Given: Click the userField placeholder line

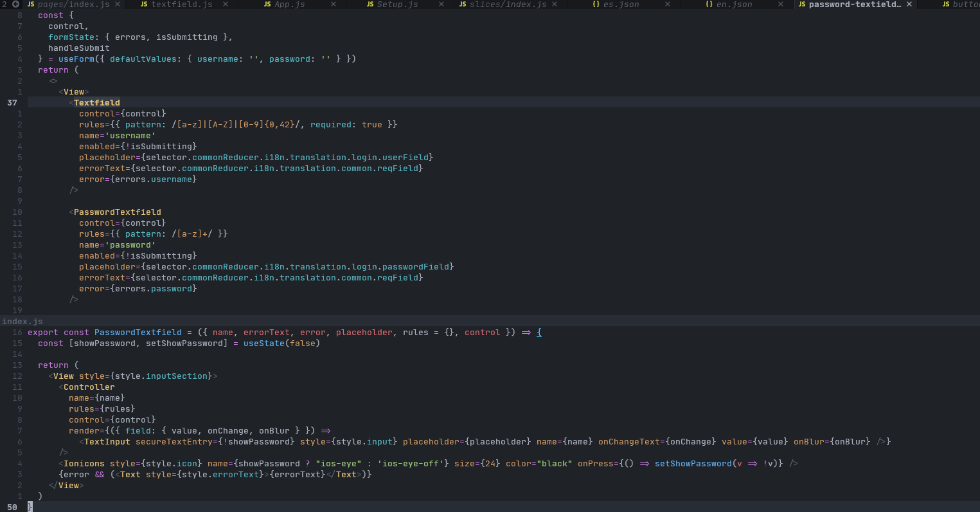Looking at the screenshot, I should pos(256,157).
